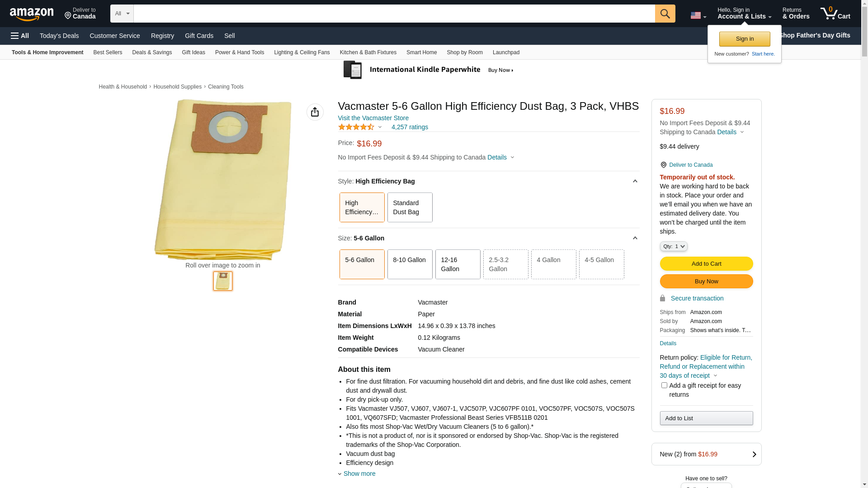Open the shopping cart icon

click(x=835, y=14)
